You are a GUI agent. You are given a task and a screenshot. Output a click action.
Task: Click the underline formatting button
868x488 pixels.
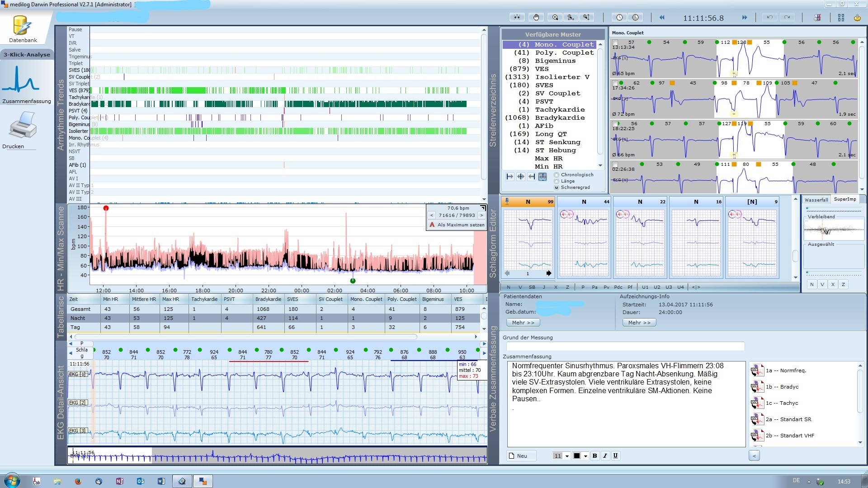click(615, 456)
